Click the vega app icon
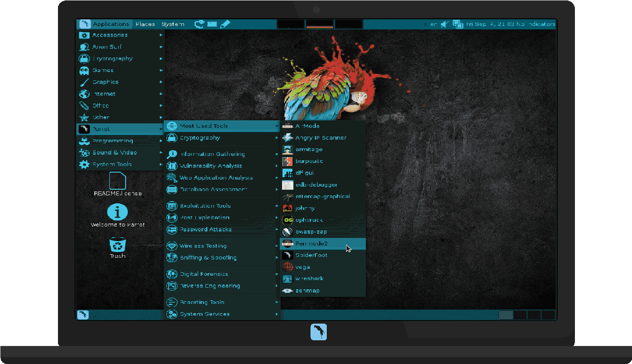The height and width of the screenshot is (364, 632). [287, 267]
